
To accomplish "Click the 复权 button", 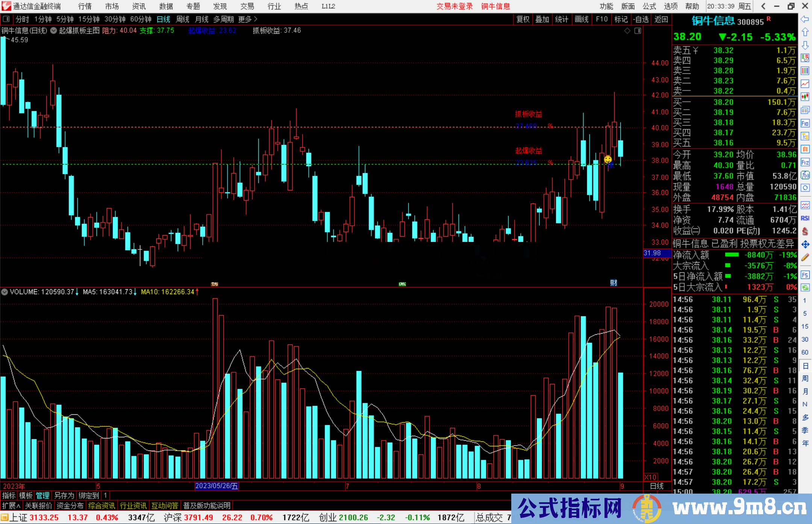I will point(523,19).
